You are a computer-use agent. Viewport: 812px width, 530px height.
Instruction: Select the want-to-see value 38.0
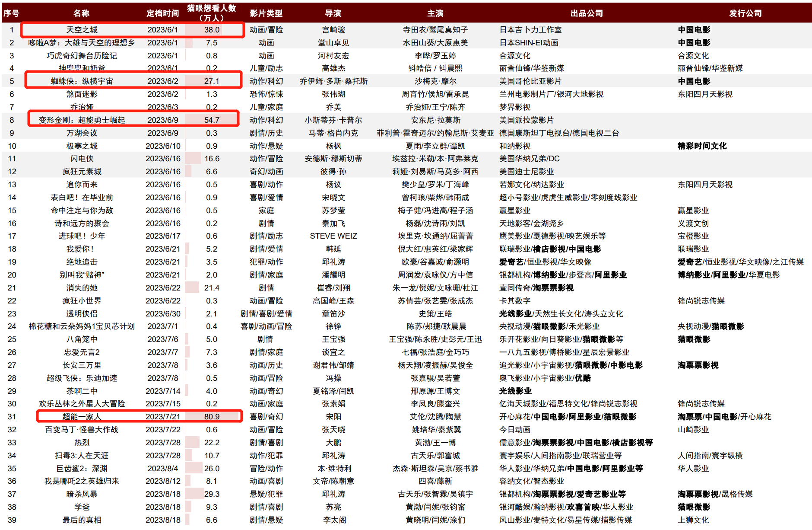click(212, 30)
